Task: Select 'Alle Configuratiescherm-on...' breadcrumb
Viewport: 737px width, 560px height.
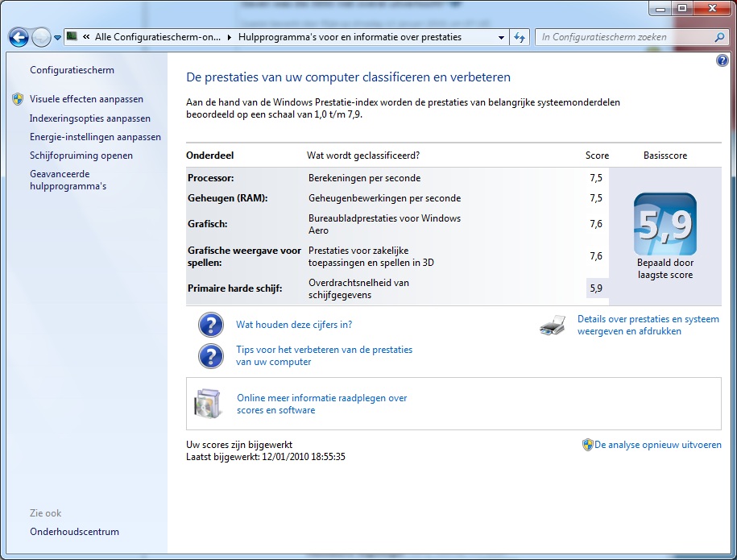Action: coord(157,37)
